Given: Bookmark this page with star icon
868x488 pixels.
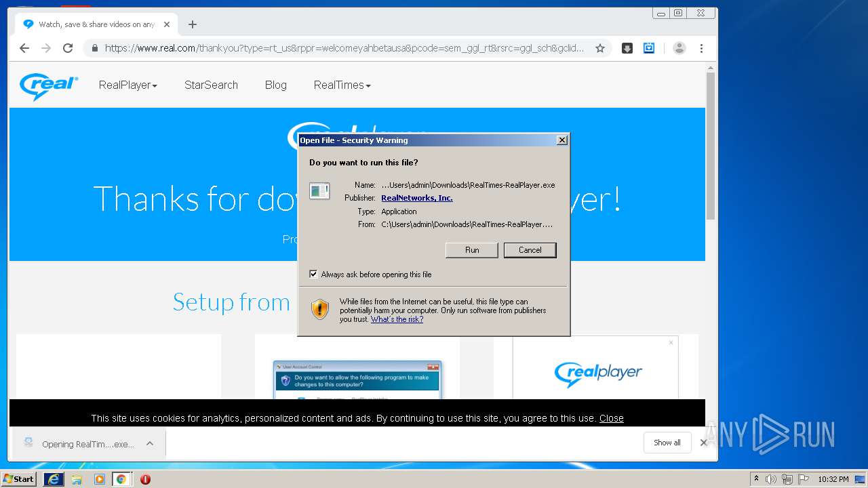Looking at the screenshot, I should tap(600, 48).
